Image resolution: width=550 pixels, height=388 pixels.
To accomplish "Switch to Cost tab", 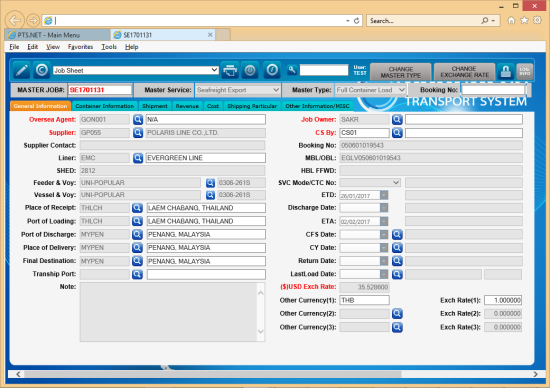I will [x=213, y=106].
